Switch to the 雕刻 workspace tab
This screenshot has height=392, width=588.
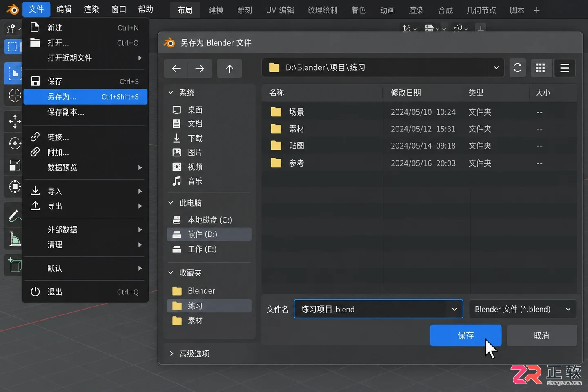click(x=245, y=10)
